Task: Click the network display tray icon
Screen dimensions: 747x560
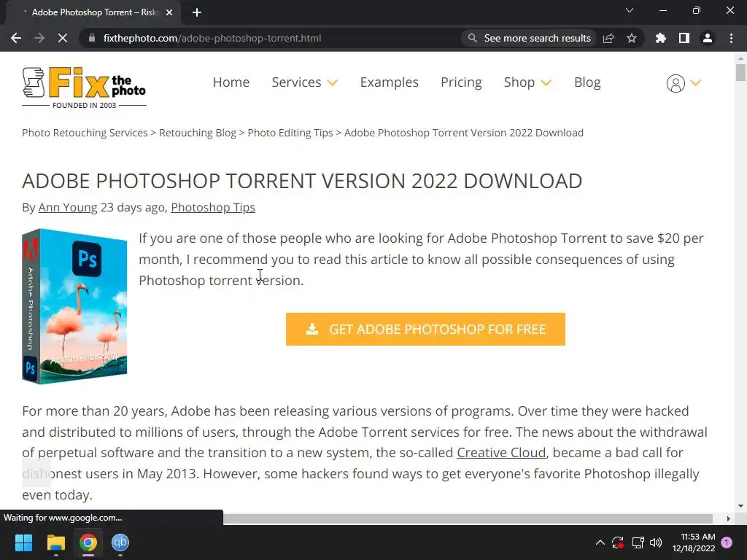Action: pyautogui.click(x=638, y=542)
